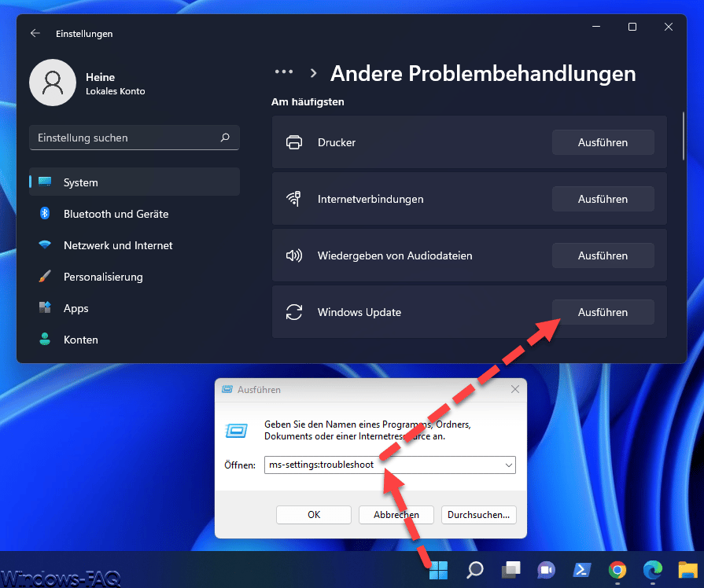Screen dimensions: 704x588
Task: Expand the breadcrumb ellipsis
Action: pos(284,72)
